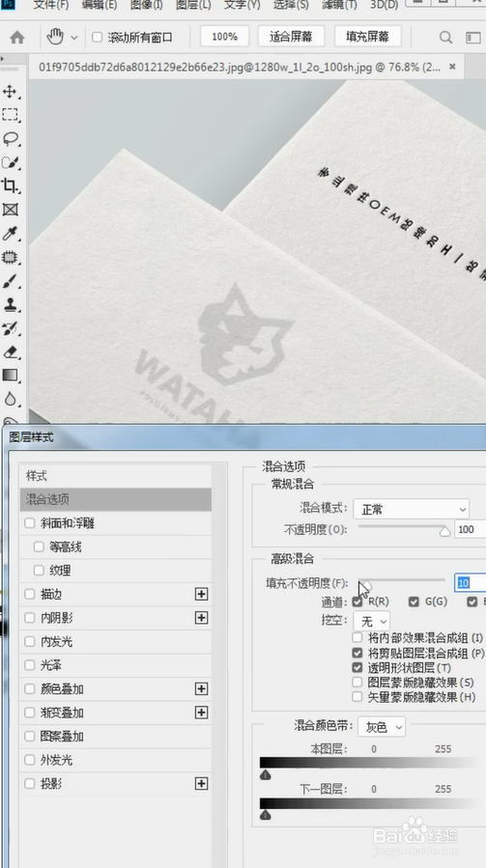Open Hand tool preset picker arrow

coord(73,38)
